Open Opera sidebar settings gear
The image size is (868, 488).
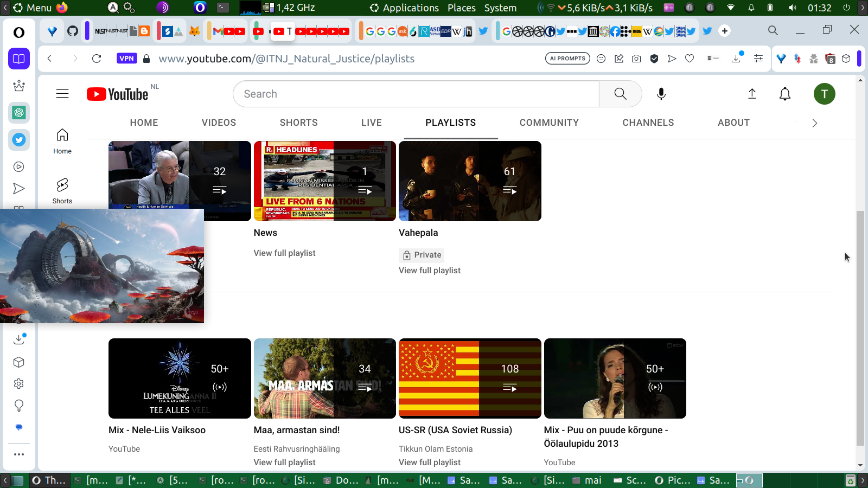point(19,384)
